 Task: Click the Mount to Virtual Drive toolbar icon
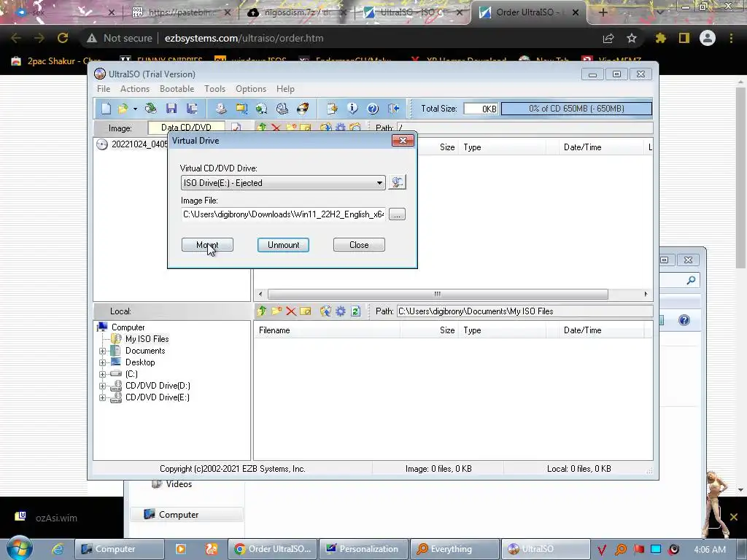point(282,109)
